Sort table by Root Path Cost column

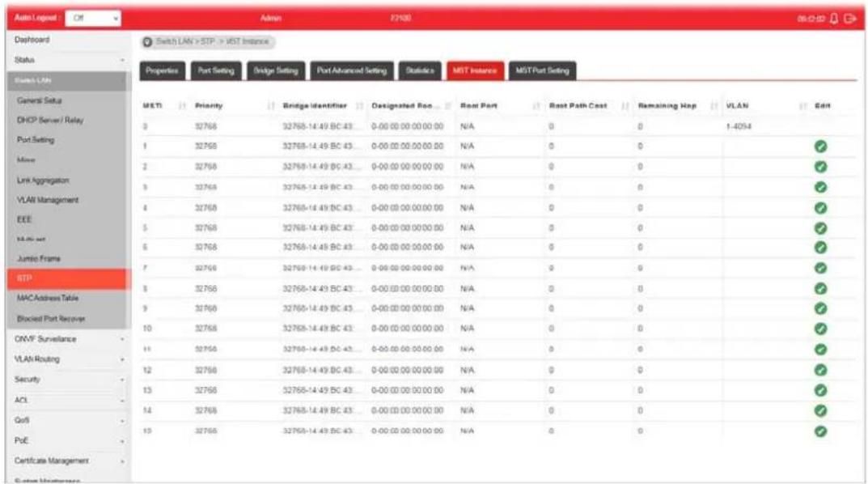[x=625, y=106]
